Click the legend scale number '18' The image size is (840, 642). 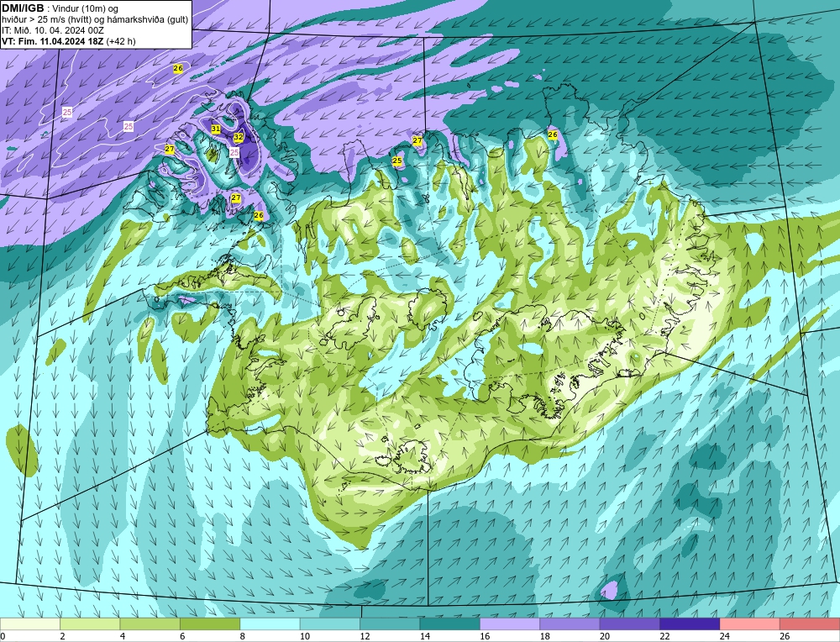point(545,636)
